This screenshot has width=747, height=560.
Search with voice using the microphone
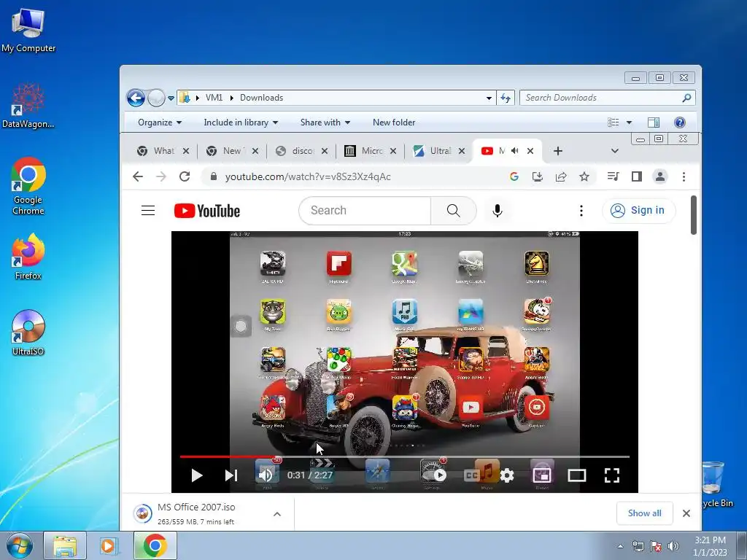tap(498, 211)
